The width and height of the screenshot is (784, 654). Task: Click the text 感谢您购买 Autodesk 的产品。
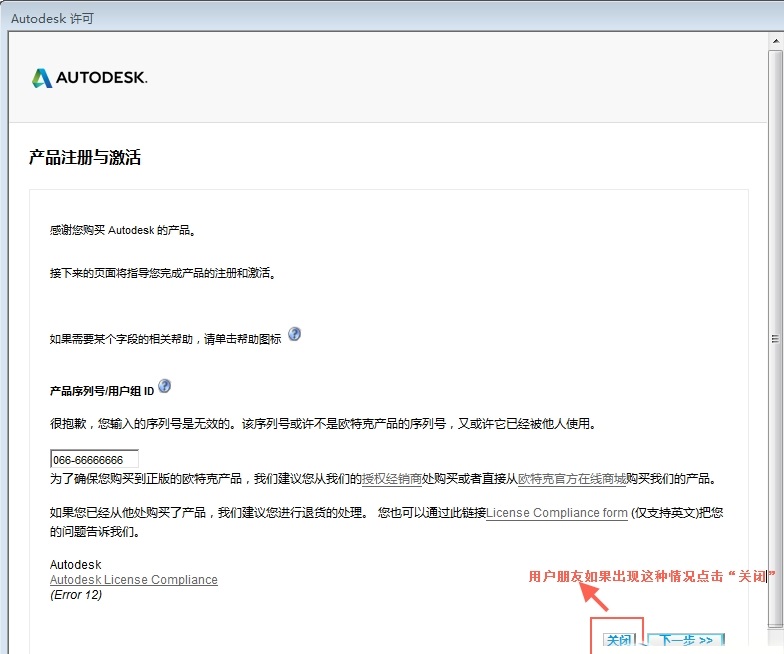point(123,230)
